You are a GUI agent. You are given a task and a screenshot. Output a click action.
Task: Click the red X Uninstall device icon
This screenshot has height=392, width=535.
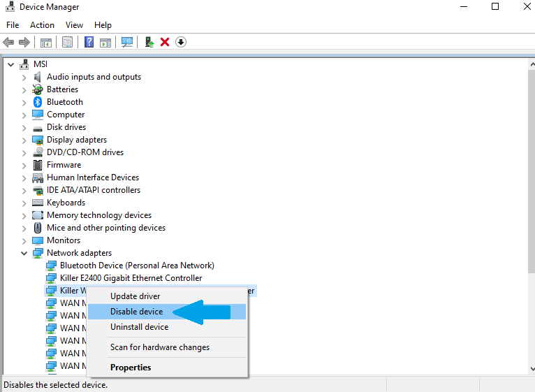(x=165, y=43)
